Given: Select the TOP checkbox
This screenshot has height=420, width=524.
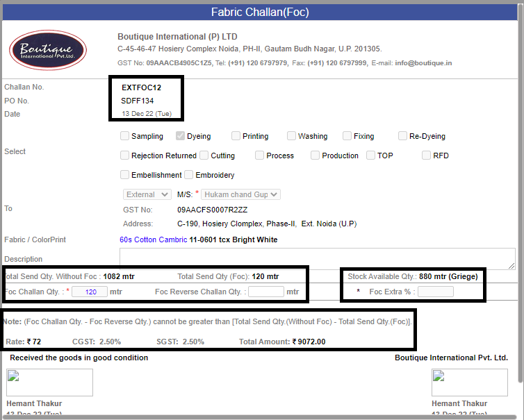Looking at the screenshot, I should [x=370, y=156].
